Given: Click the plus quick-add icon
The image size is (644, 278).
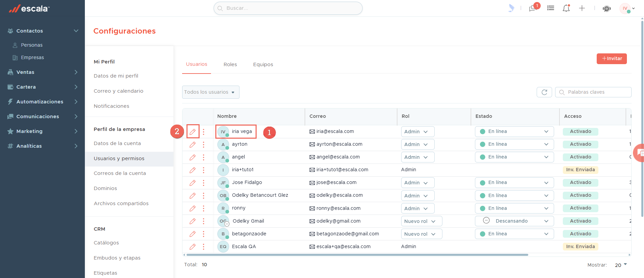Looking at the screenshot, I should [x=582, y=8].
